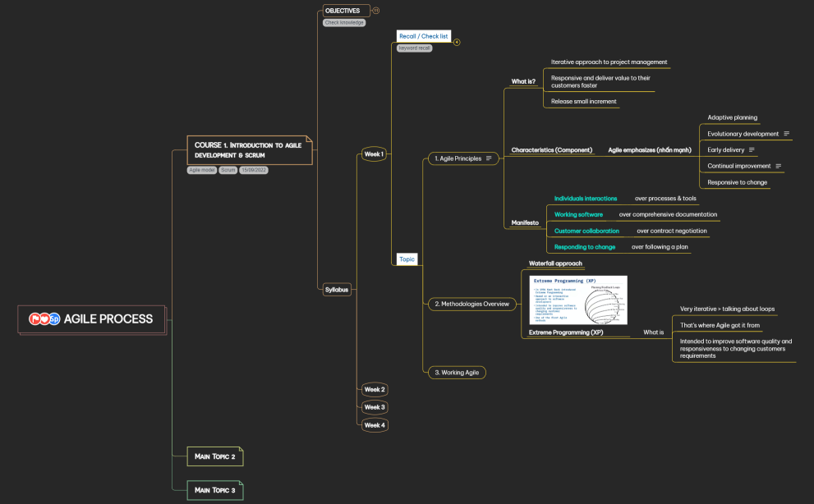Click the Scrum tag under COURSE 1
The width and height of the screenshot is (814, 504).
228,170
